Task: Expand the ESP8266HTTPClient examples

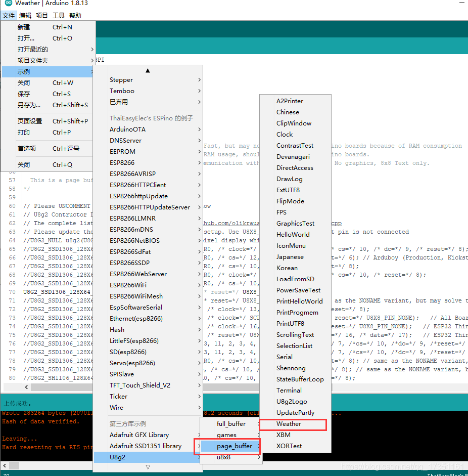Action: [148, 185]
